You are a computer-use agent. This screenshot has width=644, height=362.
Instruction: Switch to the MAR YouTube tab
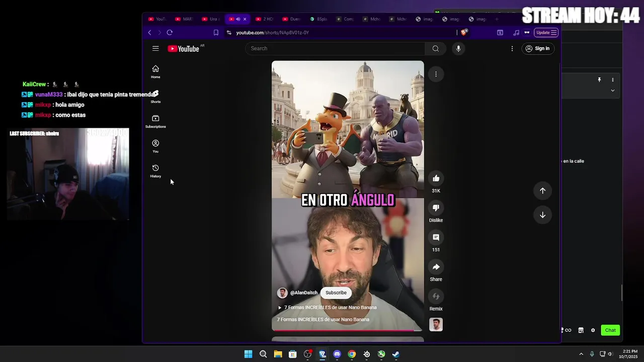click(x=184, y=19)
